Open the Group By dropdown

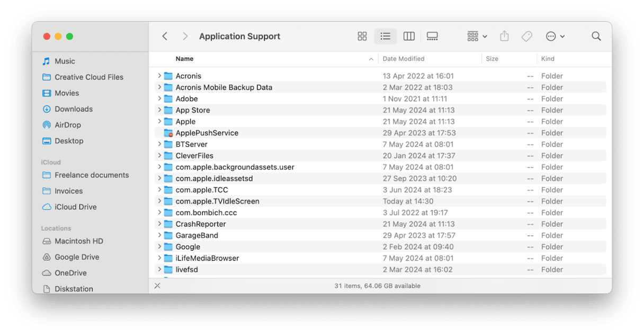point(477,37)
